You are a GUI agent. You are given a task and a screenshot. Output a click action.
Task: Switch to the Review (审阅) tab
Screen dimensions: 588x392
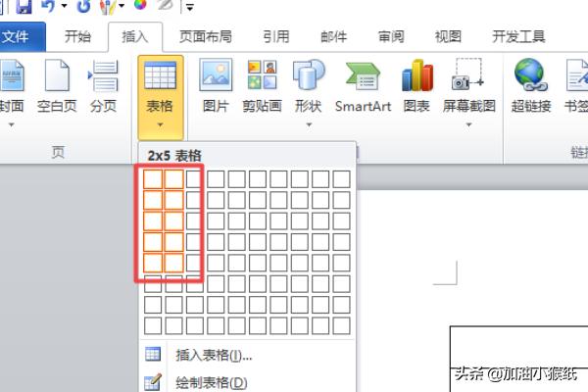pyautogui.click(x=391, y=37)
